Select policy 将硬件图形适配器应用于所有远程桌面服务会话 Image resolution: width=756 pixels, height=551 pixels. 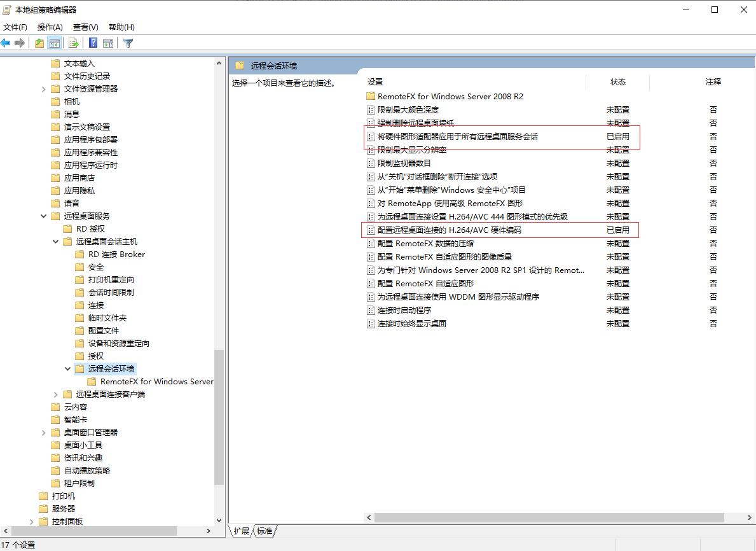[x=458, y=137]
